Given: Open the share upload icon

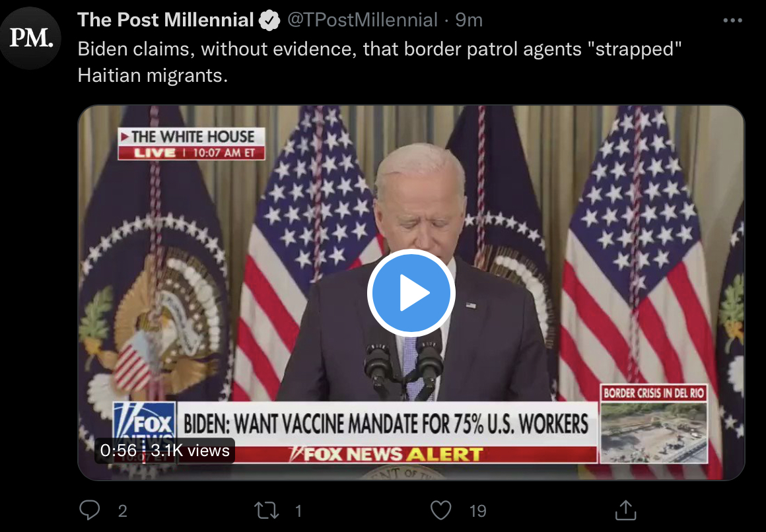Looking at the screenshot, I should coord(625,510).
